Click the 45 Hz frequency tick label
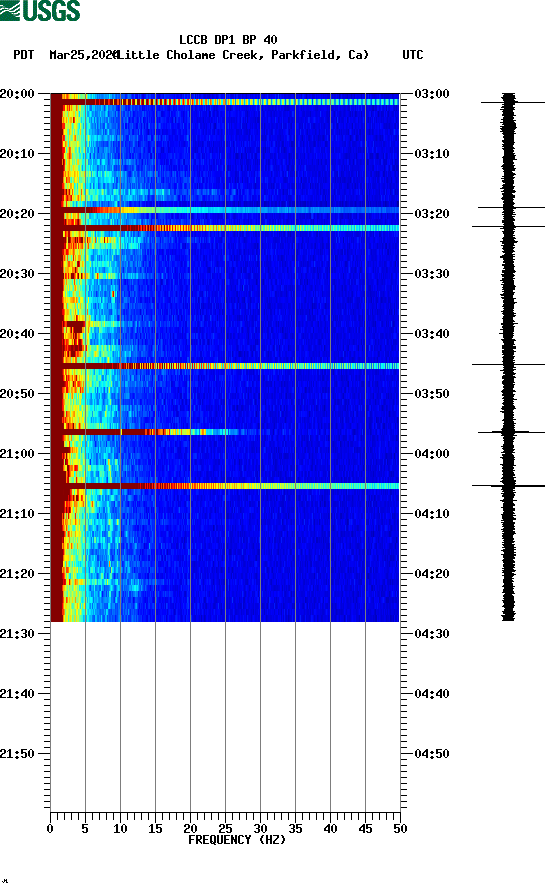Image resolution: width=552 pixels, height=892 pixels. click(365, 829)
